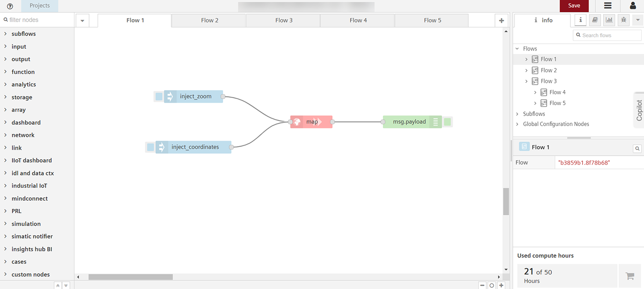
Task: Open the hamburger main menu
Action: 608,6
